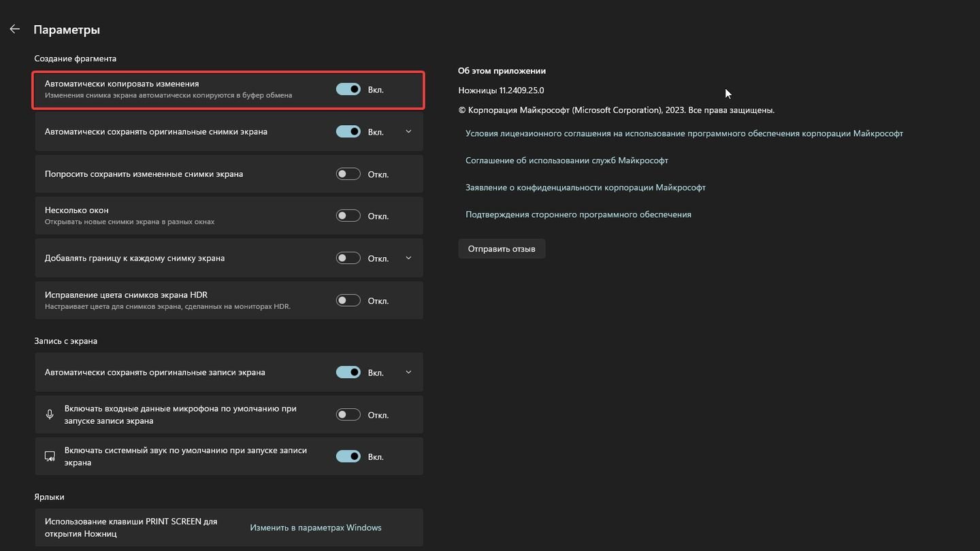Open 'Подтверждения стороннего программного обеспечения' link
Viewport: 980px width, 551px height.
click(578, 214)
